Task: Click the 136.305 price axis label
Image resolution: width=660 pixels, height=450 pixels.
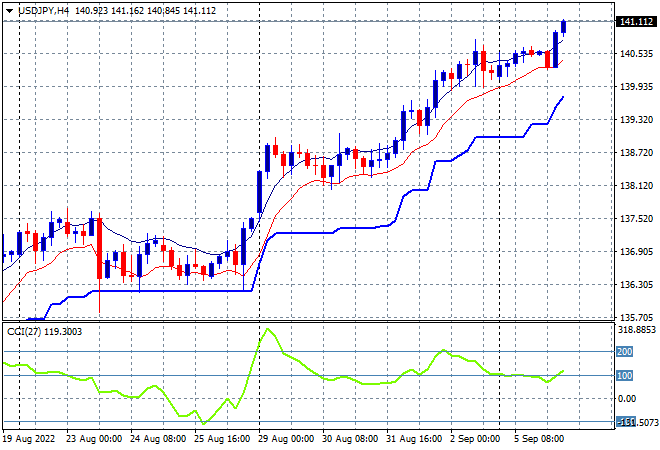Action: [636, 285]
